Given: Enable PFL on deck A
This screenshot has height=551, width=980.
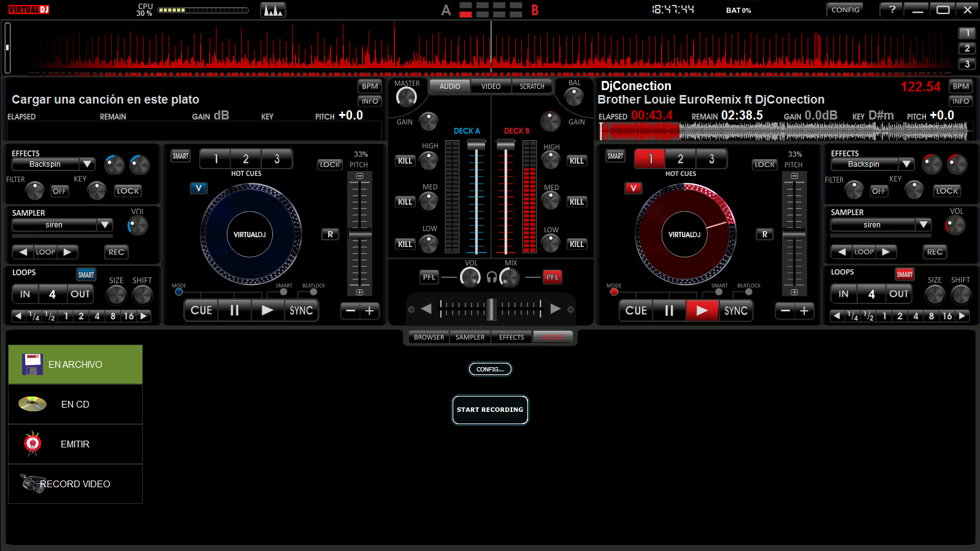Looking at the screenshot, I should [x=429, y=277].
